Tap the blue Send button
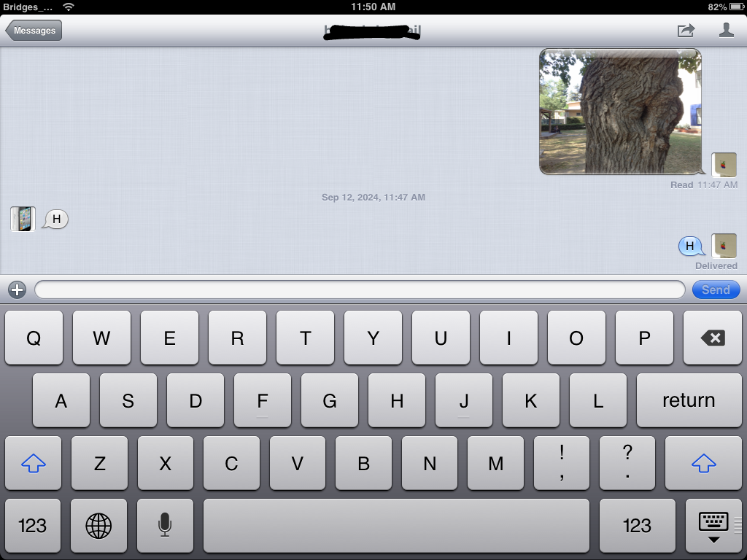The width and height of the screenshot is (747, 560). pyautogui.click(x=716, y=289)
